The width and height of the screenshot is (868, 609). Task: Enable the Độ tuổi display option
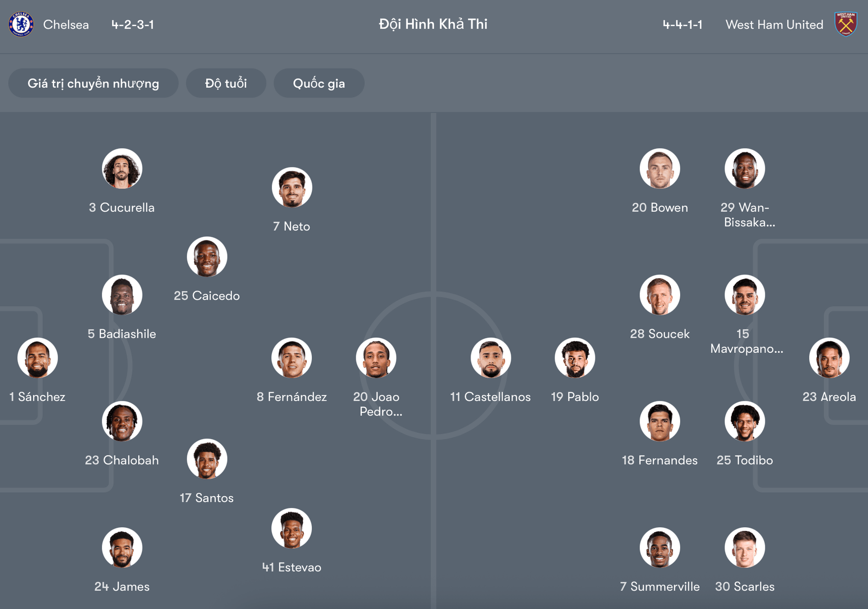pyautogui.click(x=226, y=83)
